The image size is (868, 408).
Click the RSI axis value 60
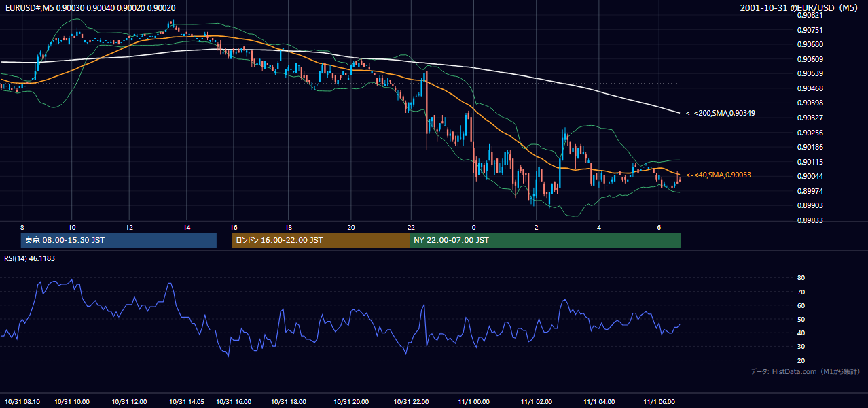tap(801, 305)
